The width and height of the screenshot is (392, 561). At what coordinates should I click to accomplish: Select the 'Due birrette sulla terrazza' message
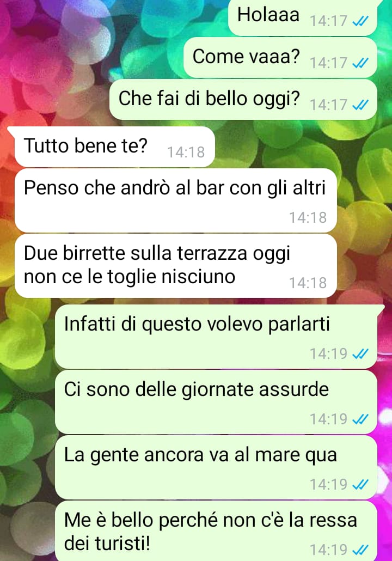[x=176, y=266]
